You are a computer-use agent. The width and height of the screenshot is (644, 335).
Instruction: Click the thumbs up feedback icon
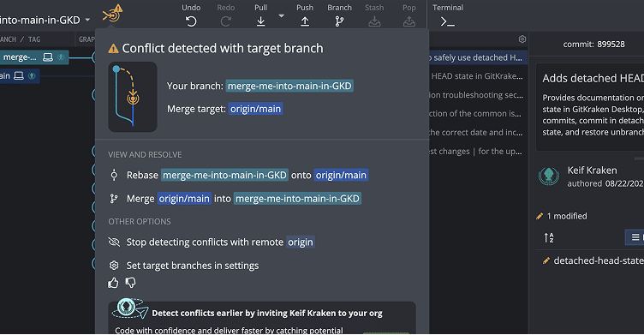(x=113, y=283)
